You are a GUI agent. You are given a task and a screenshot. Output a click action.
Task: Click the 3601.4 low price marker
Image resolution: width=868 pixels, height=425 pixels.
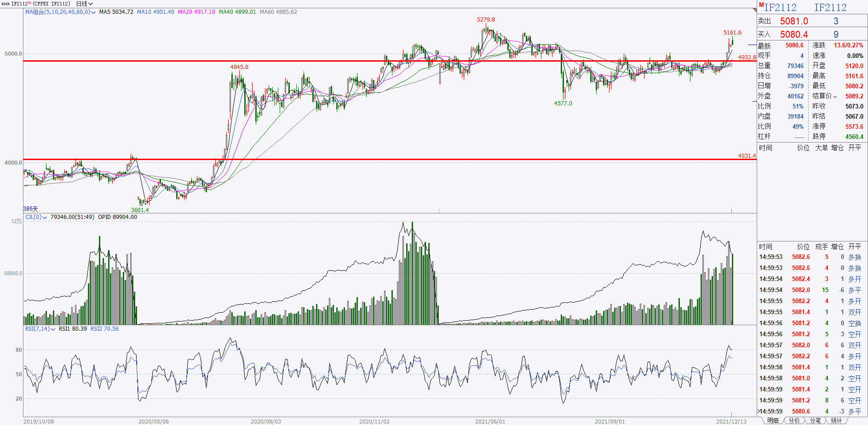pyautogui.click(x=140, y=210)
